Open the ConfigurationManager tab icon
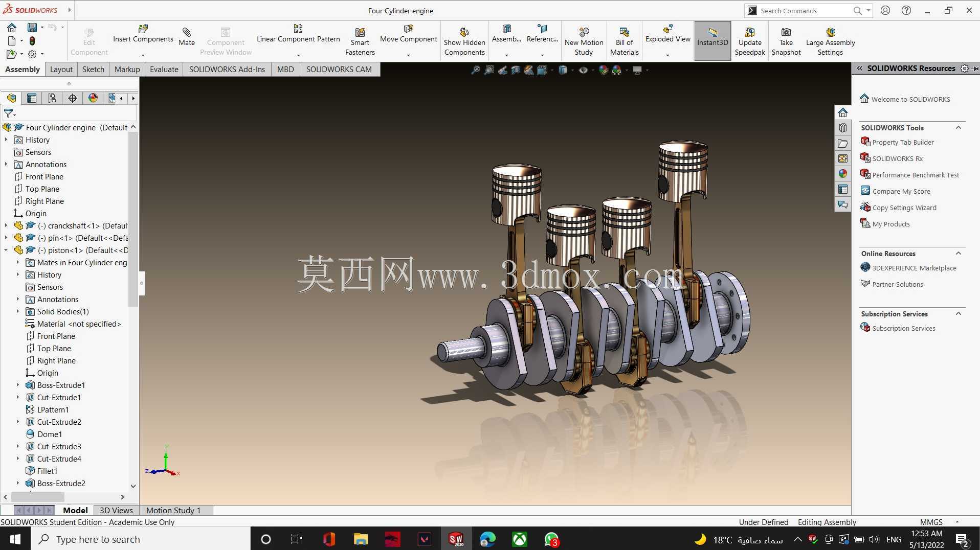Viewport: 980px width, 550px height. pos(52,98)
